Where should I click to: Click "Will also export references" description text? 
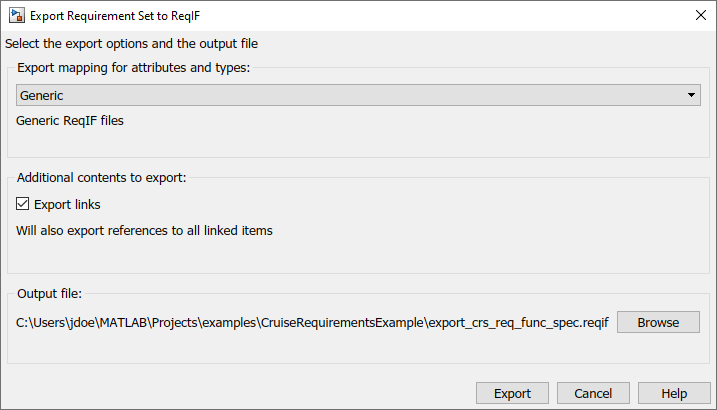click(x=144, y=231)
